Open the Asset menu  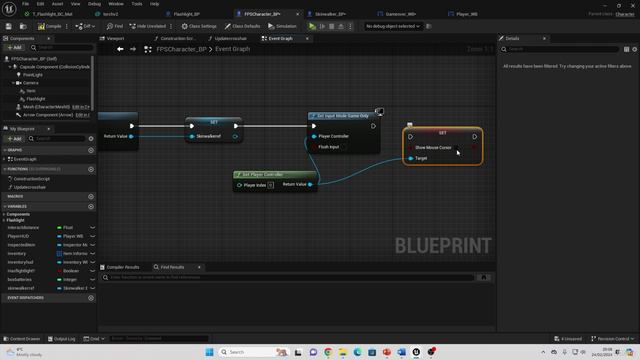[57, 4]
